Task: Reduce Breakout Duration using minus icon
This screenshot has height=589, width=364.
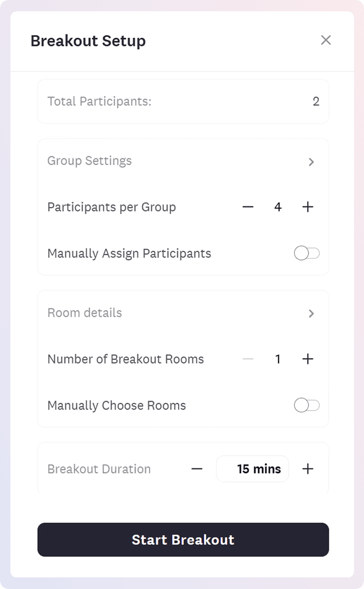Action: point(197,469)
